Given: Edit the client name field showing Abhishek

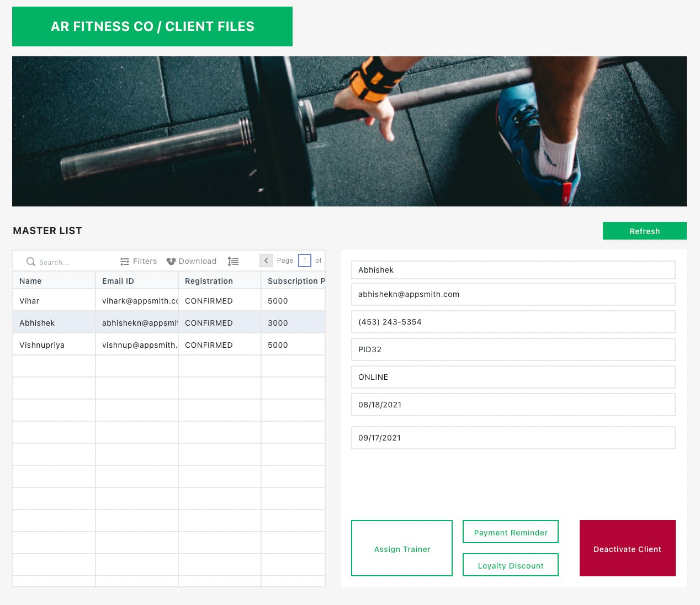Looking at the screenshot, I should [513, 270].
